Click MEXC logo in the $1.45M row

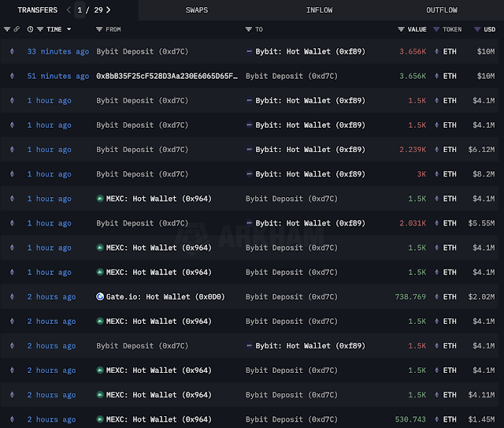click(x=100, y=419)
